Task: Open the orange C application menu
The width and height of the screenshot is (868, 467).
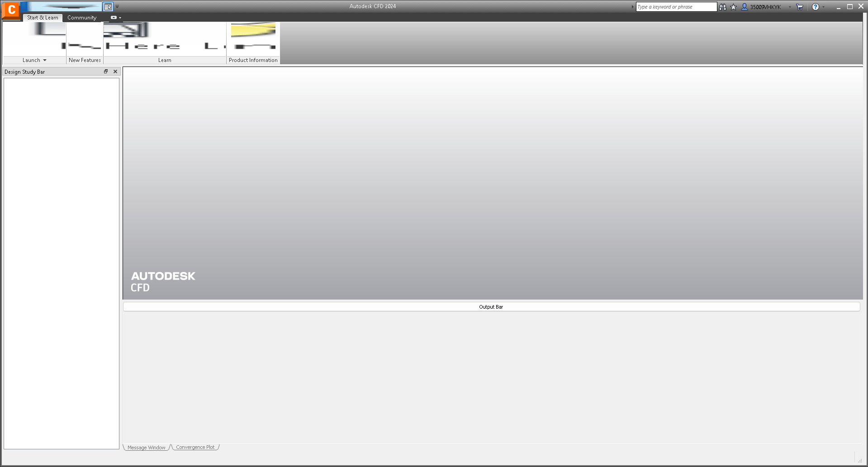Action: click(11, 10)
